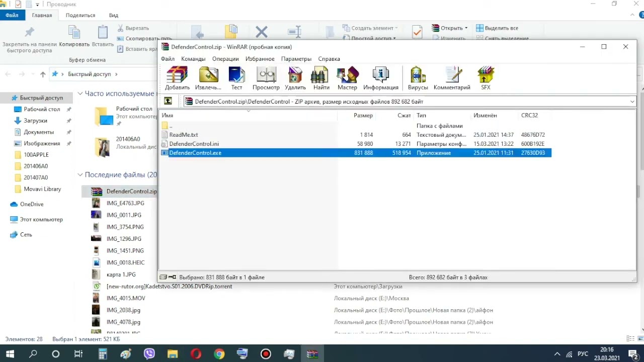Select the parent folder '..' row
This screenshot has height=362, width=644.
coord(356,126)
